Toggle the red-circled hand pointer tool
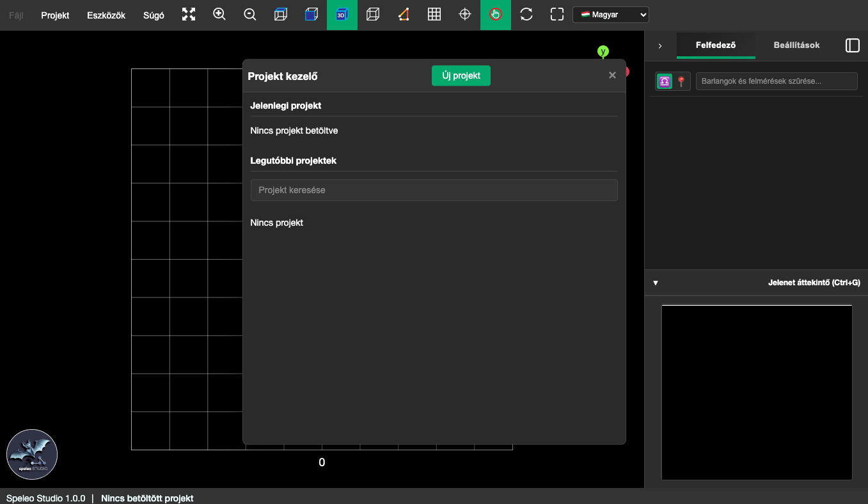This screenshot has width=868, height=504. tap(496, 15)
